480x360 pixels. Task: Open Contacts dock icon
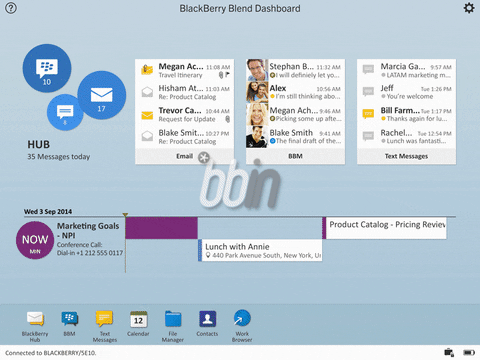click(207, 323)
